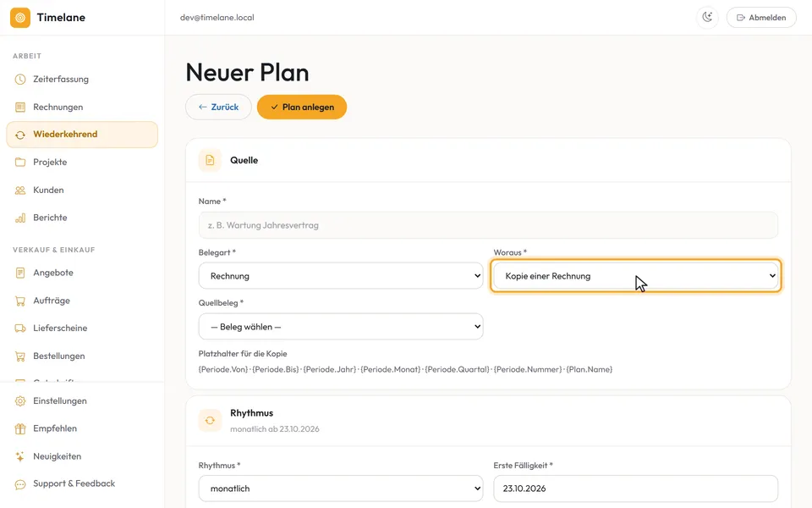Screen dimensions: 812x508
Task: Open the Belegart dropdown
Action: 341,276
